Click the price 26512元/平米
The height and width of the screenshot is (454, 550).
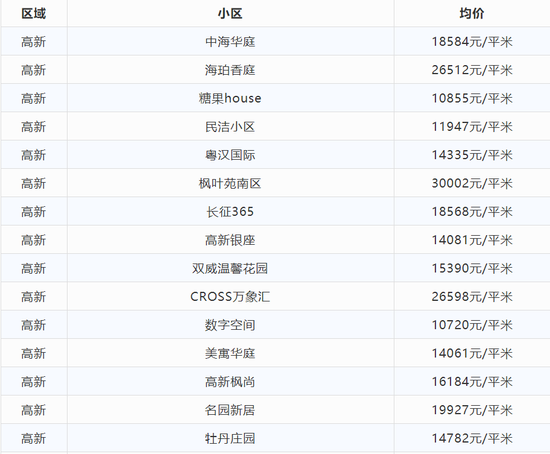point(472,70)
